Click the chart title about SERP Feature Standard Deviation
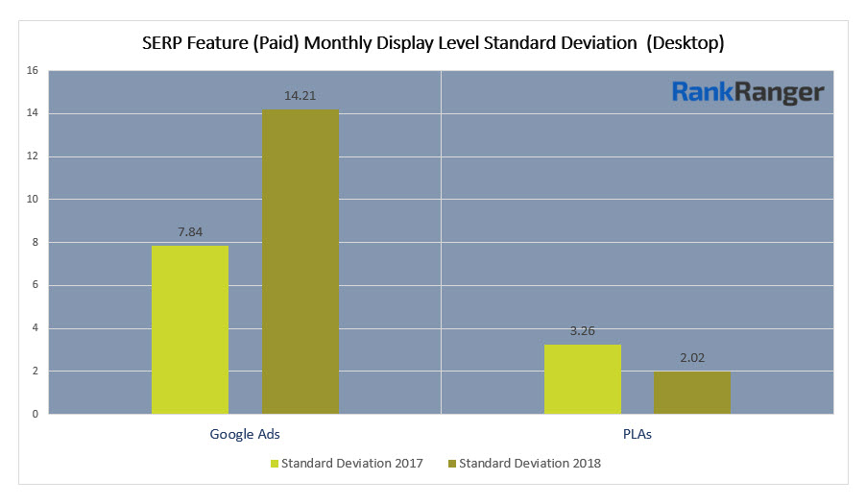Viewport: 866px width, 504px height. 433,43
